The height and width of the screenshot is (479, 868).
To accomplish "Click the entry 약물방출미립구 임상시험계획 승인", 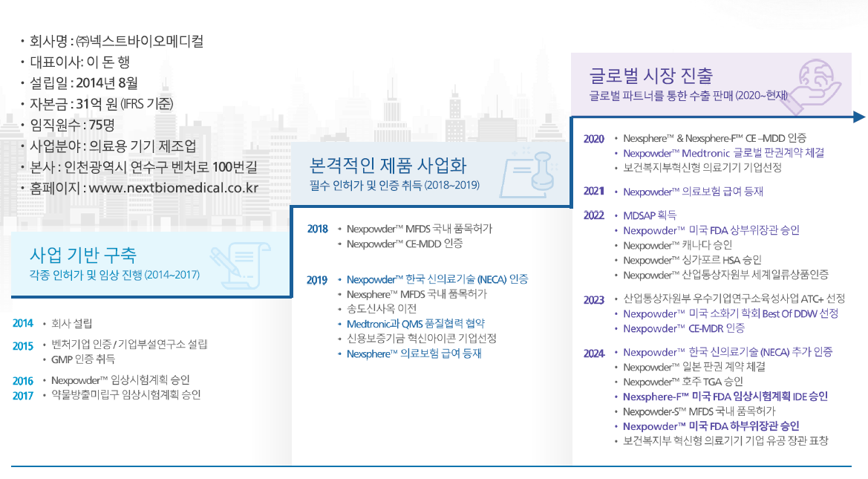I will (126, 395).
